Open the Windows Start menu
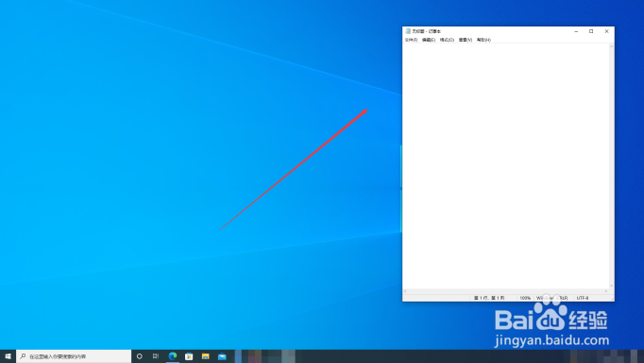The image size is (644, 363). (8, 356)
